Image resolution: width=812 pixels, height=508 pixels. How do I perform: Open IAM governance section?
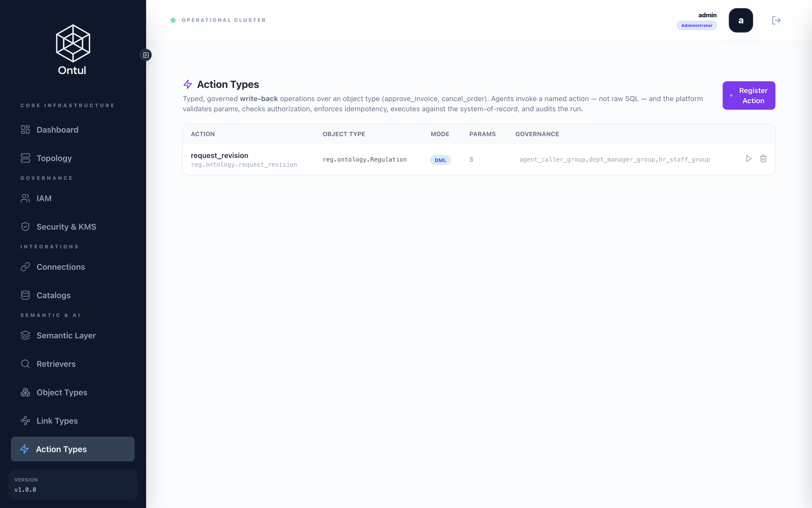(73, 198)
